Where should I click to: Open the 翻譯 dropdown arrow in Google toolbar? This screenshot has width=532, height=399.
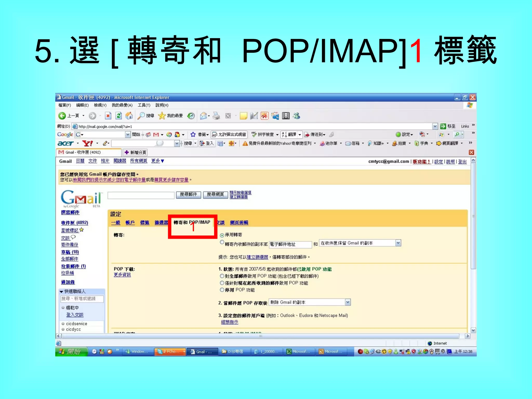point(300,135)
